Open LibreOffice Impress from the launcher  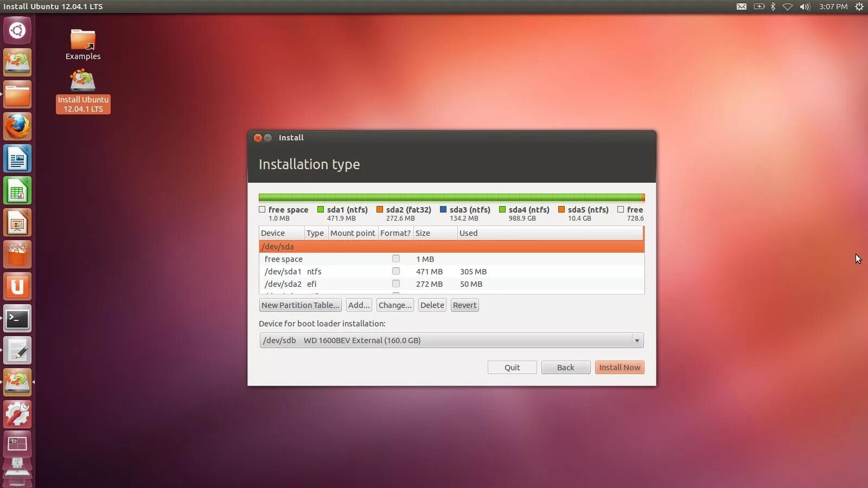[x=17, y=222]
